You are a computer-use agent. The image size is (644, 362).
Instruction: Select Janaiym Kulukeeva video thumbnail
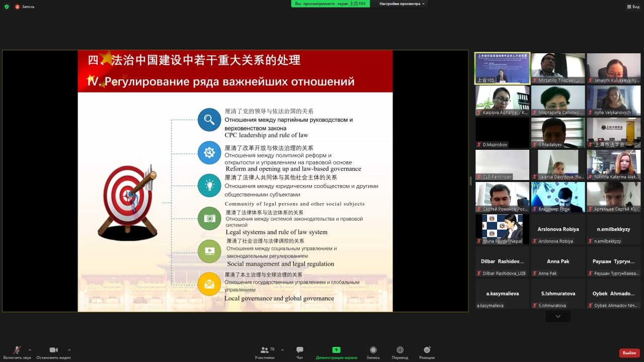[x=613, y=68]
